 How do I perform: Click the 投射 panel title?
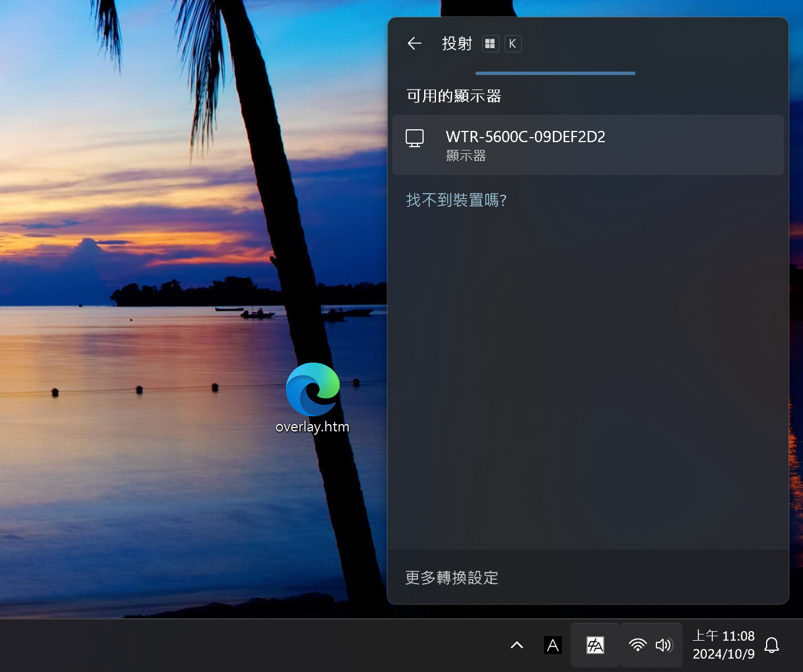click(457, 44)
